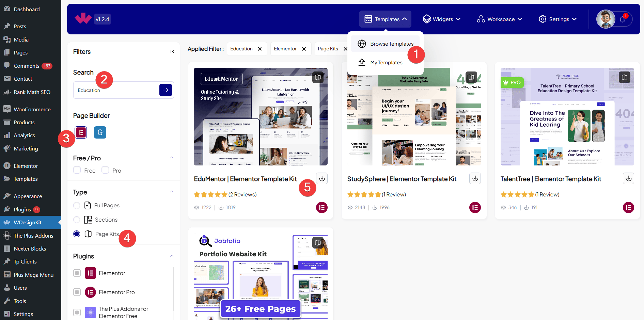Click the Elementor badge on TalentTree card
644x320 pixels.
pyautogui.click(x=628, y=207)
